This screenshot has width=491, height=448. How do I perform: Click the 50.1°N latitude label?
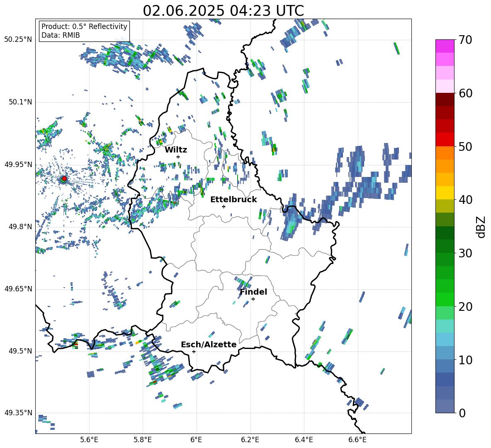tap(20, 102)
